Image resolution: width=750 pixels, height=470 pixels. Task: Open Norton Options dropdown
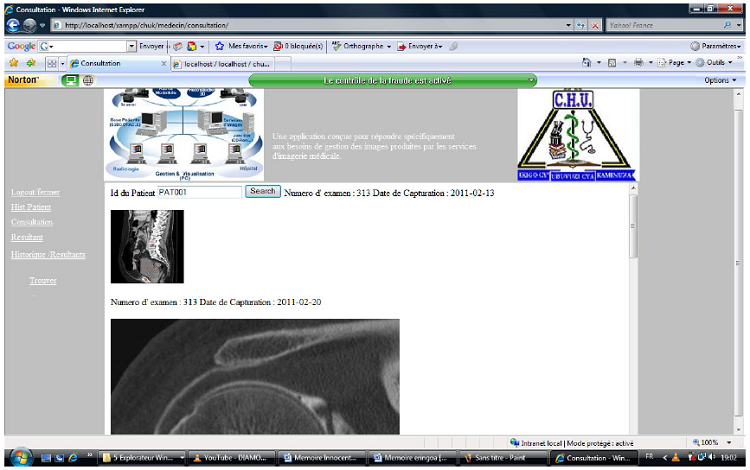click(x=720, y=80)
